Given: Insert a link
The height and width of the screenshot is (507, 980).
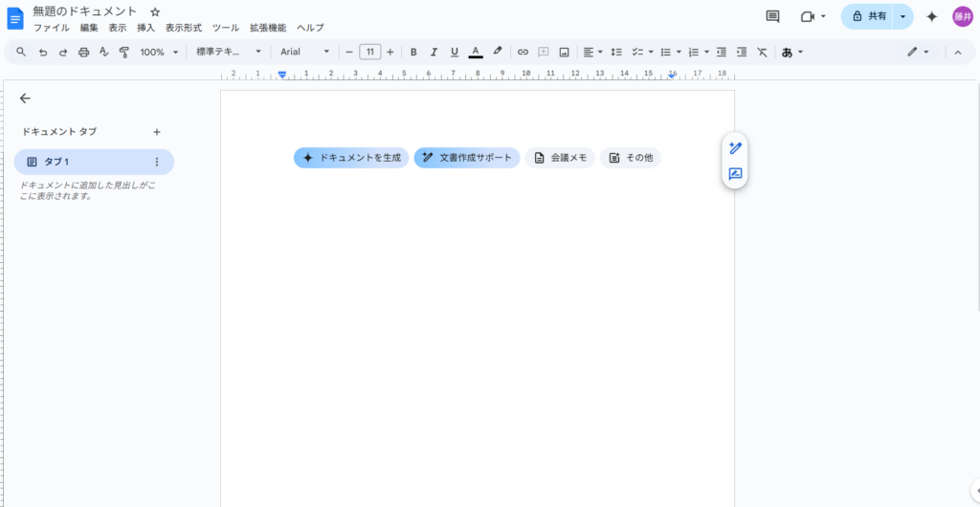Looking at the screenshot, I should pos(523,52).
